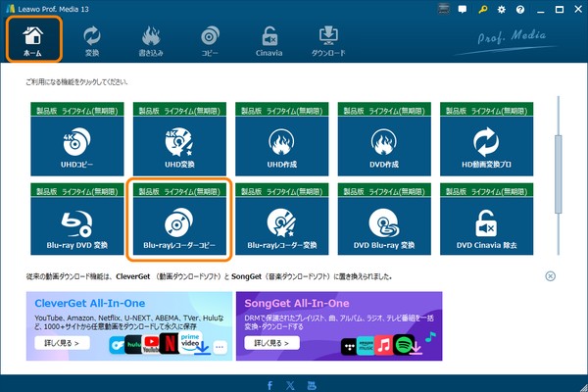Open the Cinavia tab

(269, 41)
